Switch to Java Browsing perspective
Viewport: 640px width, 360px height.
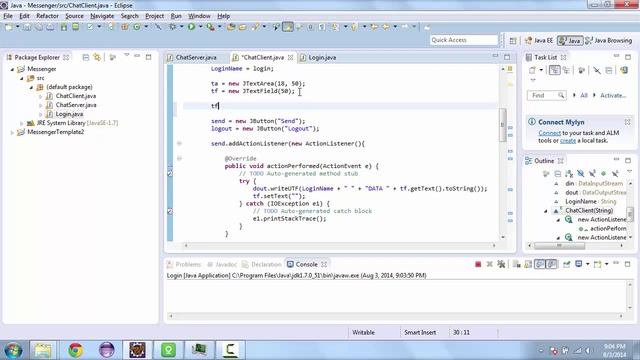[609, 40]
